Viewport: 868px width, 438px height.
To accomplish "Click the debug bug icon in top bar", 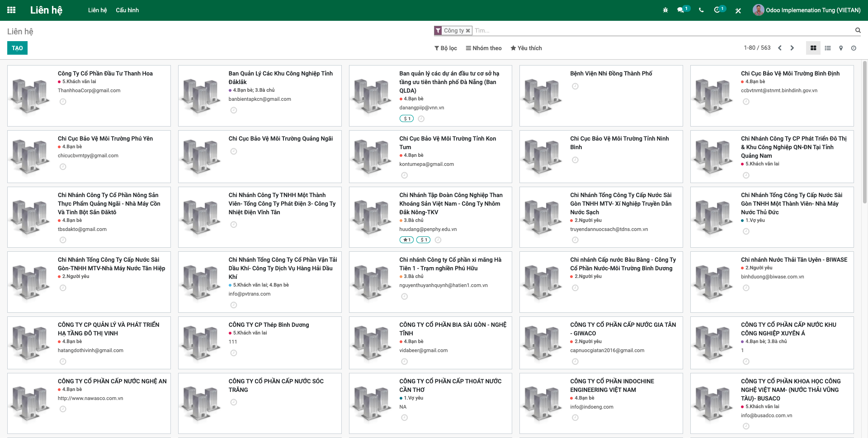I will 665,9.
